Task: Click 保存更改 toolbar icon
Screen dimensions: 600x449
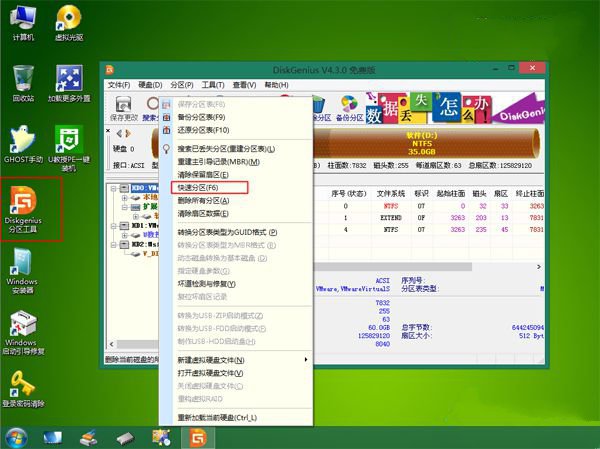Action: tap(123, 108)
